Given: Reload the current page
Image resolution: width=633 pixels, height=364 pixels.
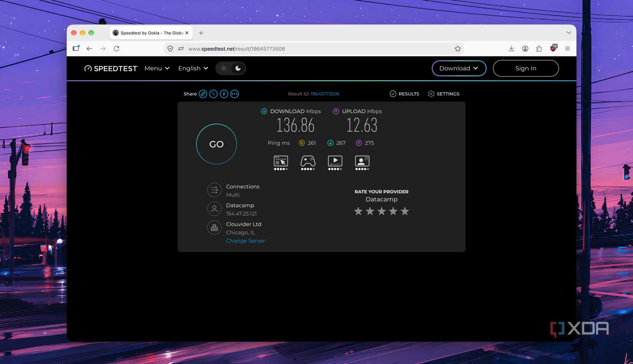Looking at the screenshot, I should [x=117, y=49].
